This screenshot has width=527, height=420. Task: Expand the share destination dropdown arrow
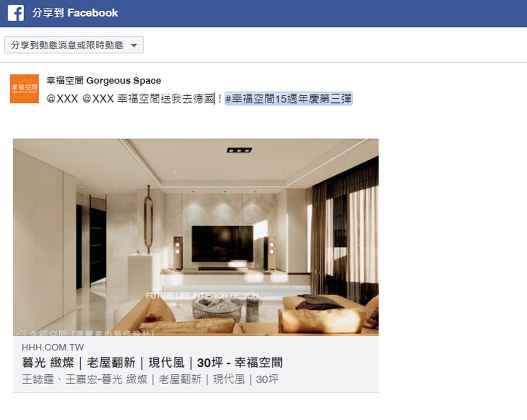(134, 46)
